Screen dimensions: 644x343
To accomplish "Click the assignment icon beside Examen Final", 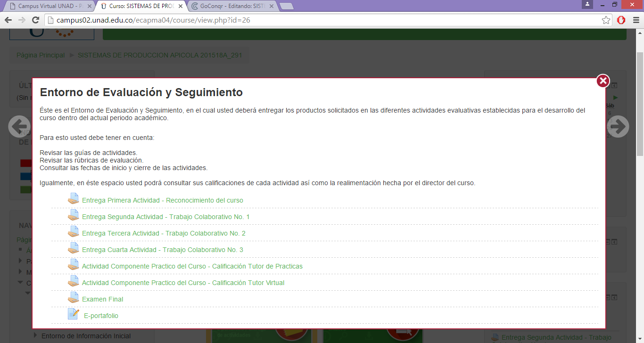I will coord(73,298).
